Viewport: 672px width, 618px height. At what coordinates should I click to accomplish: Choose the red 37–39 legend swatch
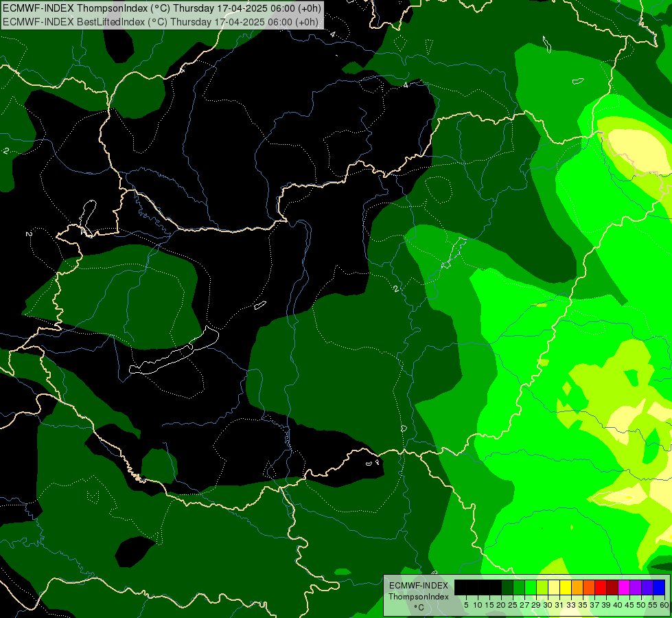[x=601, y=587]
